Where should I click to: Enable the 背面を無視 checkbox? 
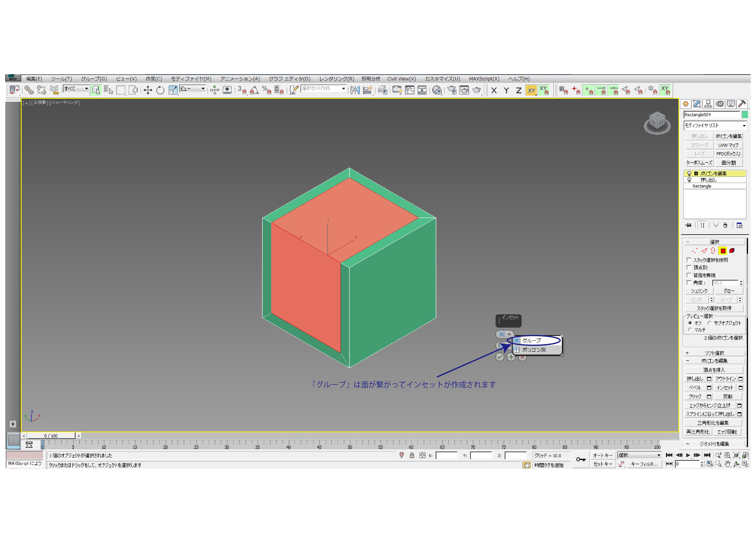click(689, 275)
